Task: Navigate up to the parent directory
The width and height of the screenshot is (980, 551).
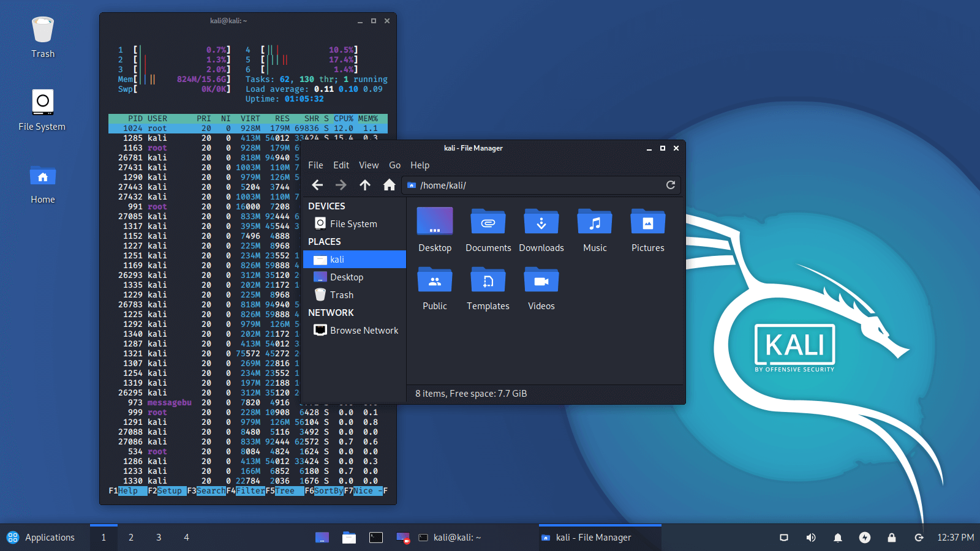Action: 364,185
